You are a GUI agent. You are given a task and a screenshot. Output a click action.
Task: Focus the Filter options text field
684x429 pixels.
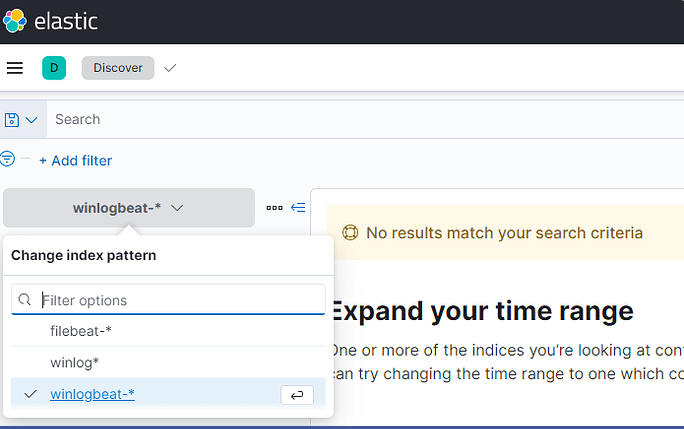[180, 300]
